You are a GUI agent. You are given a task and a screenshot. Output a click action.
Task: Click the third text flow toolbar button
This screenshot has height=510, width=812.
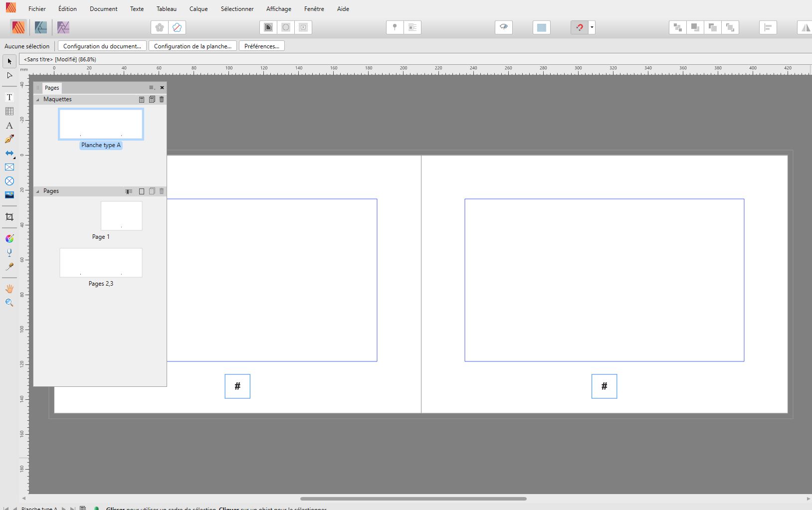coord(303,27)
